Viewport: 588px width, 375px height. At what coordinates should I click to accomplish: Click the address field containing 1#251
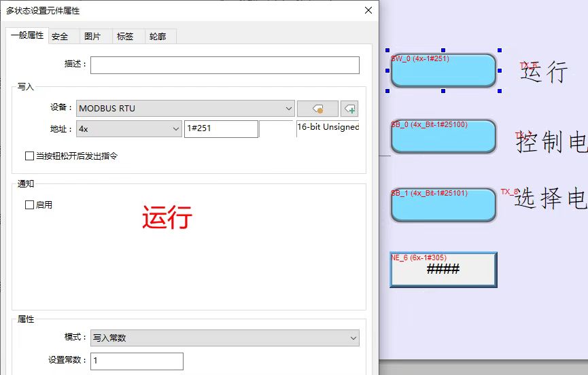point(221,129)
